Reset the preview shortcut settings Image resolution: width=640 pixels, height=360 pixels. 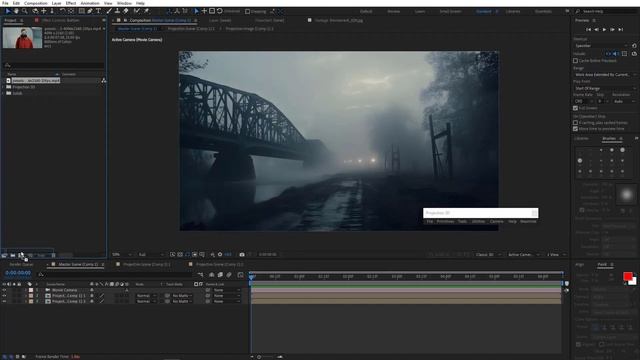634,46
